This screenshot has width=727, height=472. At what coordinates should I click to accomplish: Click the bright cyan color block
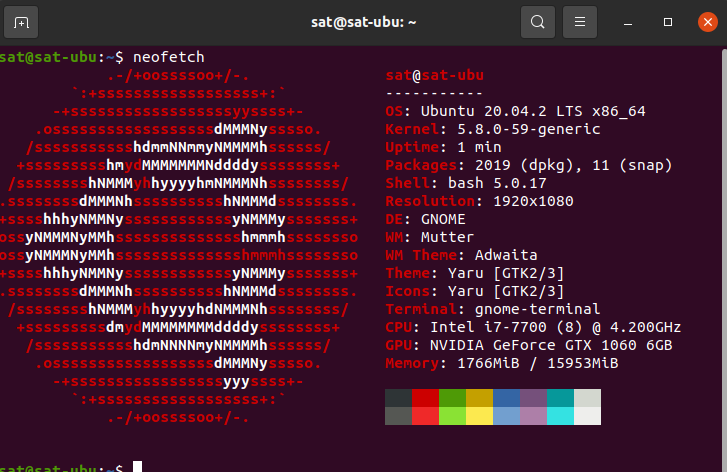(560, 416)
